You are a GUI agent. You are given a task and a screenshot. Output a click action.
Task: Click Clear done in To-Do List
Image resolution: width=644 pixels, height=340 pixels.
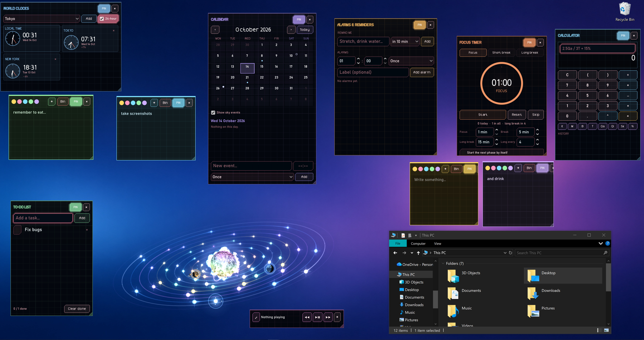[x=77, y=309]
